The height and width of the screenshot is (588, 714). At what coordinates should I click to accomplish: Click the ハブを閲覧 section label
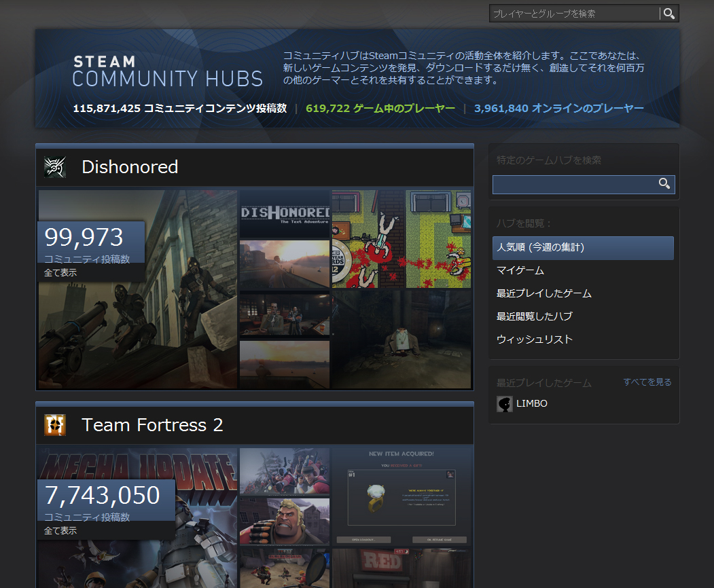(x=524, y=223)
